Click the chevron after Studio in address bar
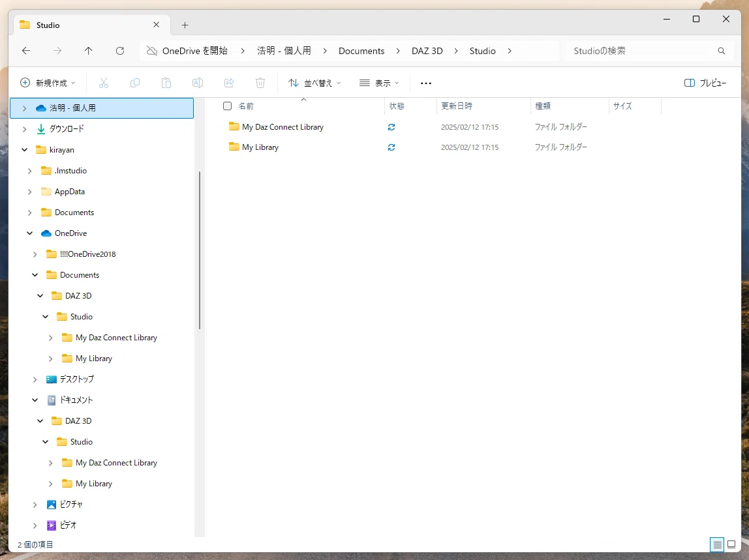 510,51
